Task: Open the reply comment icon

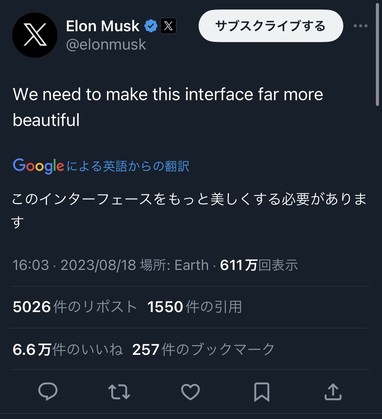Action: tap(48, 392)
